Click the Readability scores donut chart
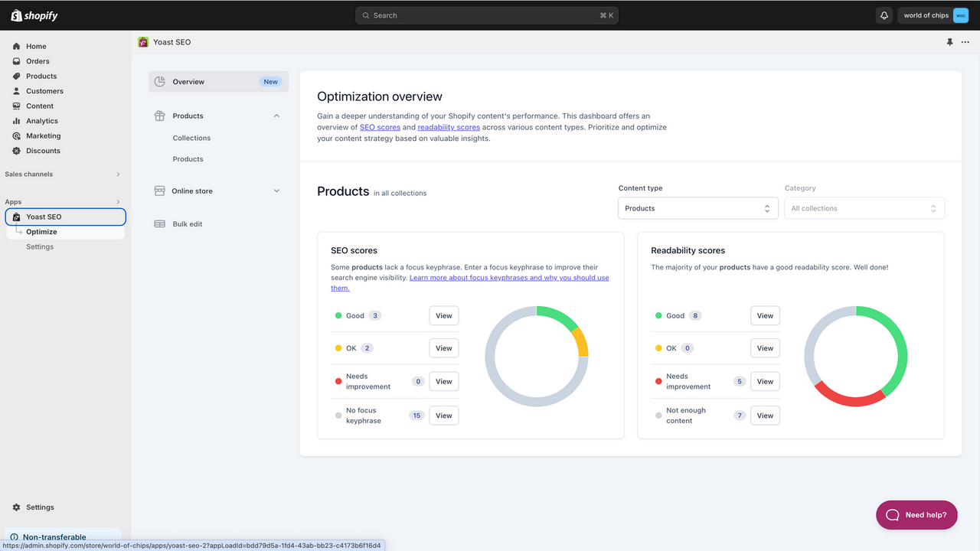 point(856,356)
